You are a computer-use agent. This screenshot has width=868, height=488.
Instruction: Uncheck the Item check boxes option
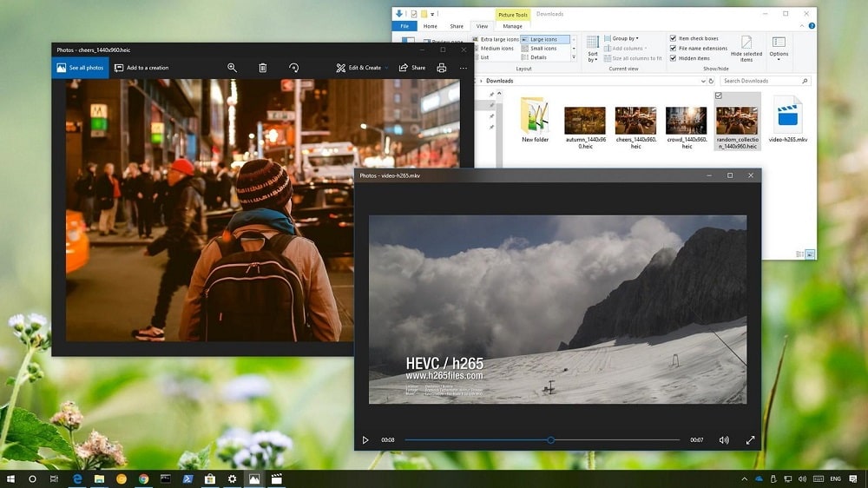coord(674,38)
